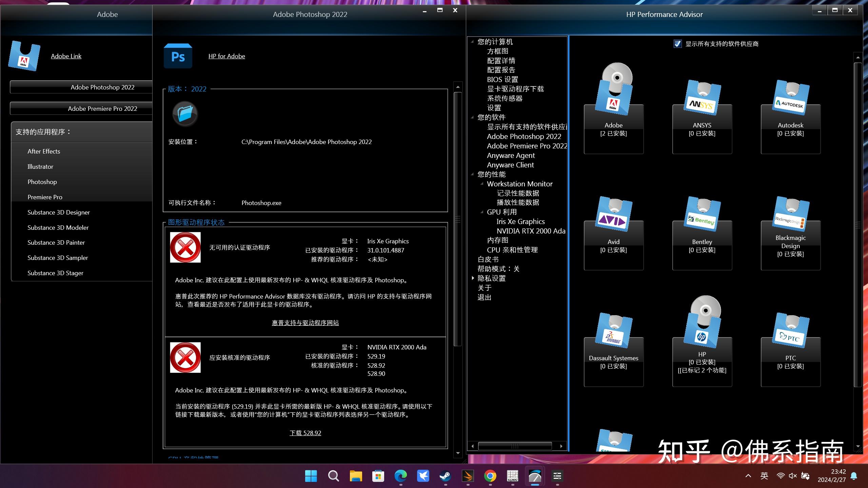Viewport: 868px width, 488px height.
Task: Collapse the 您的计算机 tree node
Action: point(472,42)
